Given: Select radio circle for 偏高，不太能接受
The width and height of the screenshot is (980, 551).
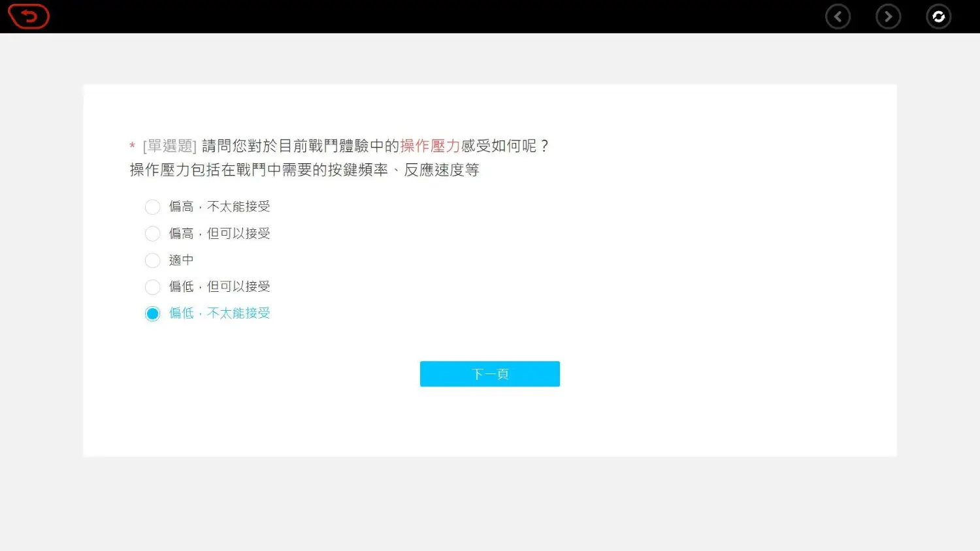Looking at the screenshot, I should 152,207.
